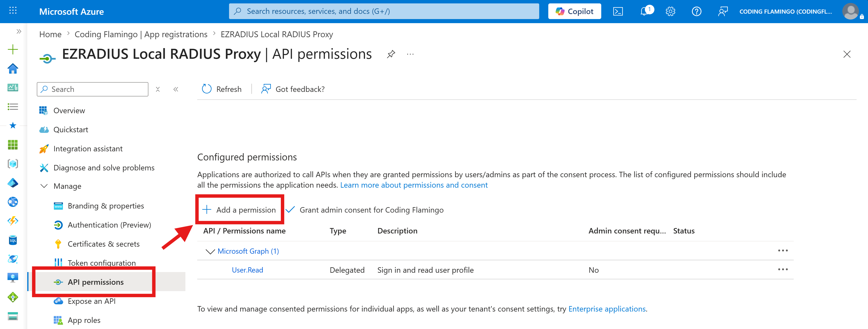The image size is (868, 329).
Task: Open Coding Flamingo App registrations breadcrumb
Action: pos(141,34)
